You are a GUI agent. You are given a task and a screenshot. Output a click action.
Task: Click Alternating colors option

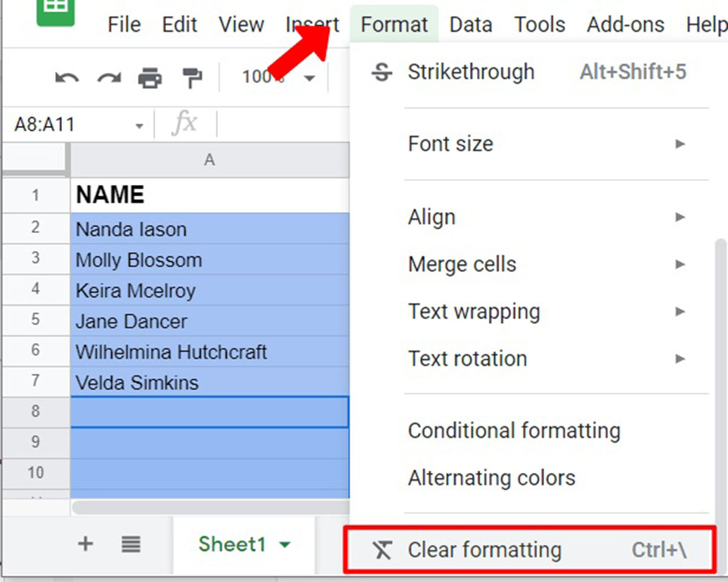coord(491,478)
